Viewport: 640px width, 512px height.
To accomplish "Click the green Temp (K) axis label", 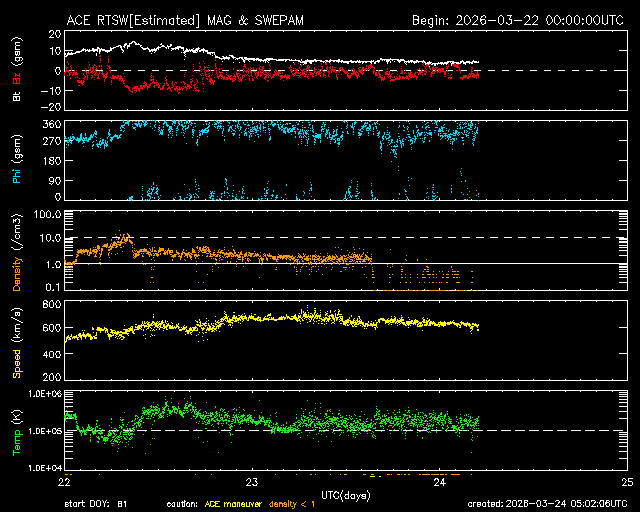I will click(x=17, y=430).
